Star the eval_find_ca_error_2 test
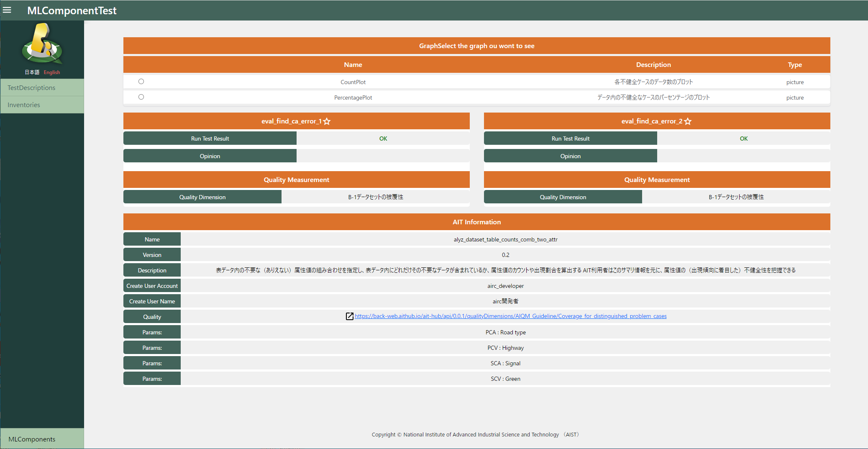868x449 pixels. click(x=688, y=121)
